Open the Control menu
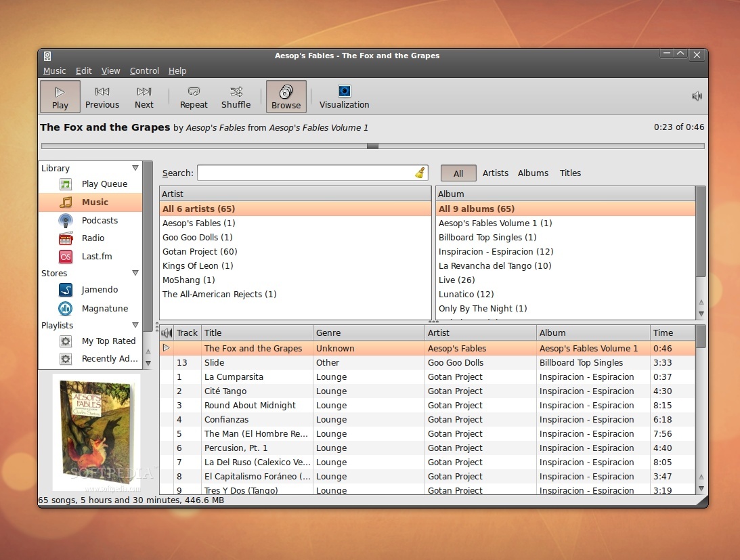The image size is (740, 560). [x=144, y=70]
